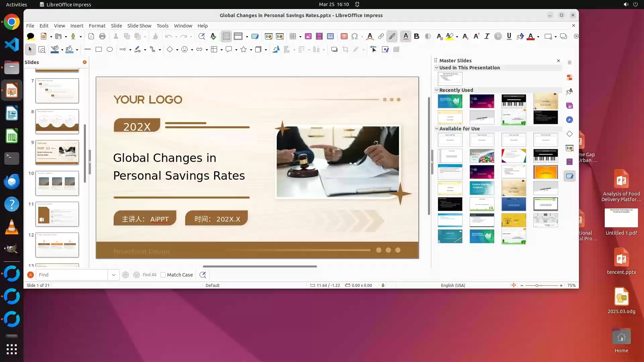Select slide 10 thumbnail in Slides panel

point(57,183)
